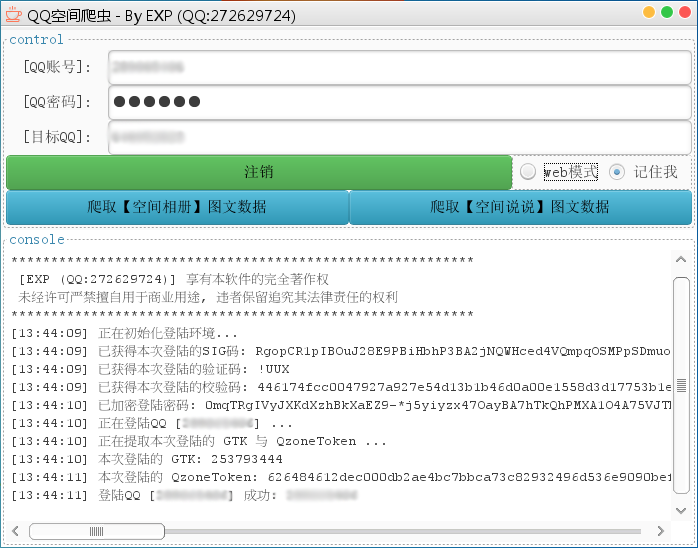The image size is (698, 548).
Task: Click the green maximize window button
Action: pyautogui.click(x=666, y=12)
